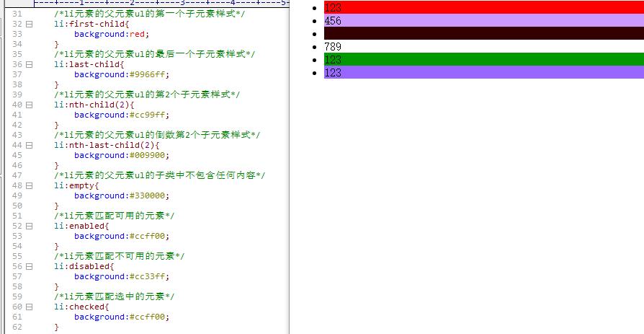Screen dimensions: 644x334
Task: Click line number 31 in the gutter
Action: point(17,14)
